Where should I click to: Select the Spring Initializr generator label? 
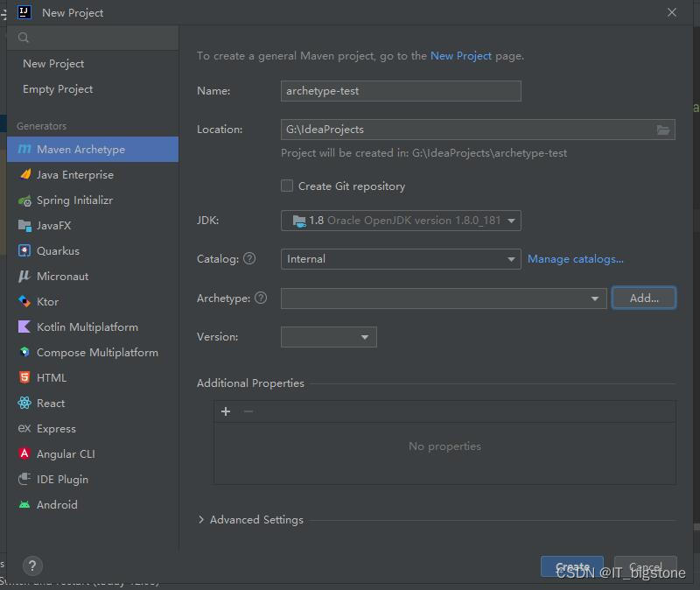click(x=74, y=200)
